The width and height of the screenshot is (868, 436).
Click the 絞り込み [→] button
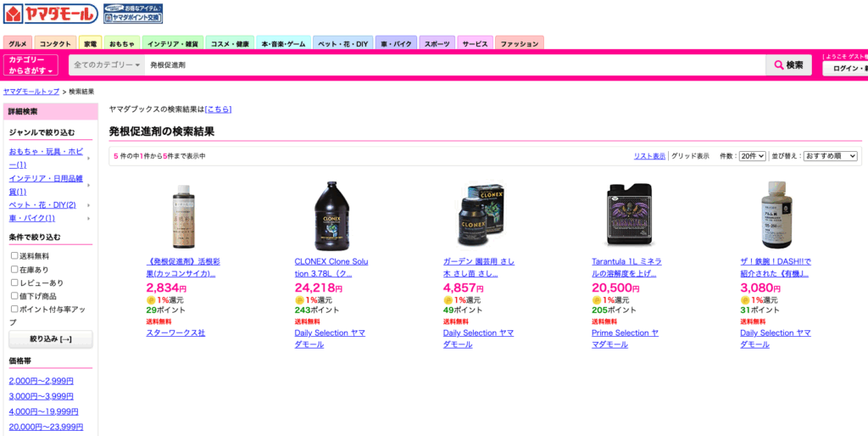click(51, 339)
